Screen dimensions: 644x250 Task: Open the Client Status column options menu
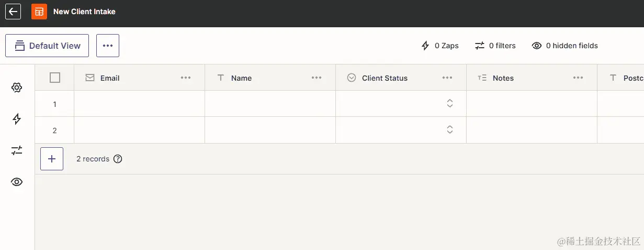pos(447,78)
